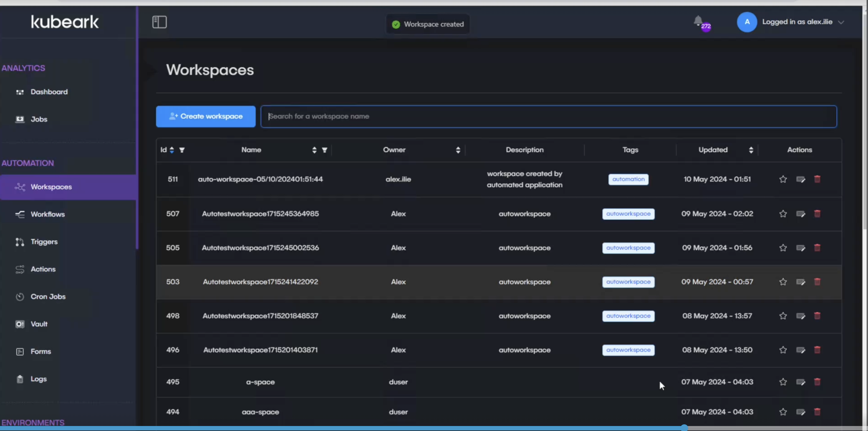Open workspace Autotestworkspace1715245364985

(x=260, y=214)
